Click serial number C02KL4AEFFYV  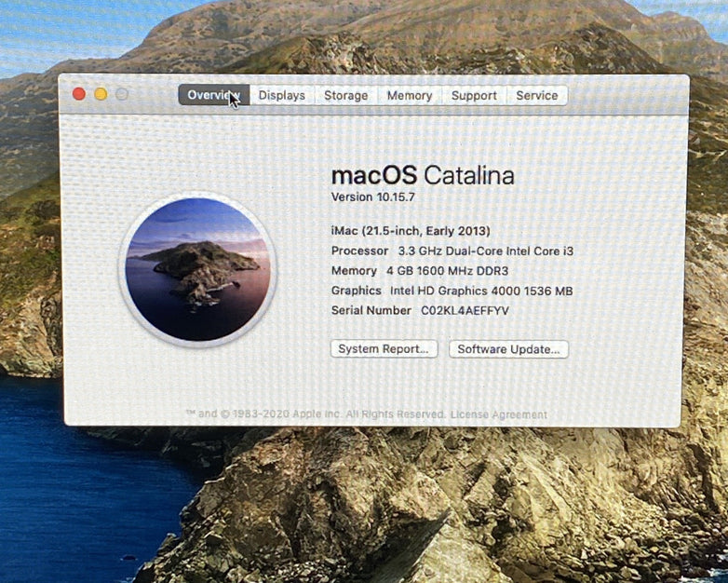[465, 310]
